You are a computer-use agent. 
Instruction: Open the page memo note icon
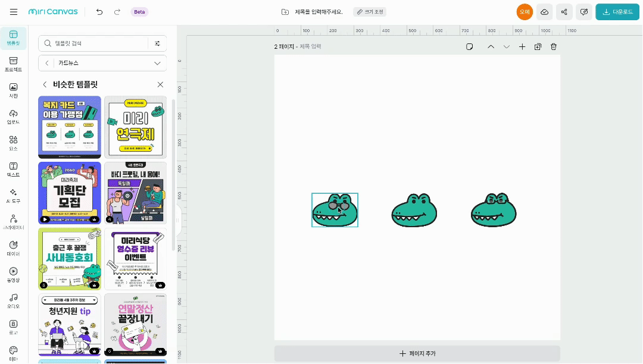click(470, 46)
